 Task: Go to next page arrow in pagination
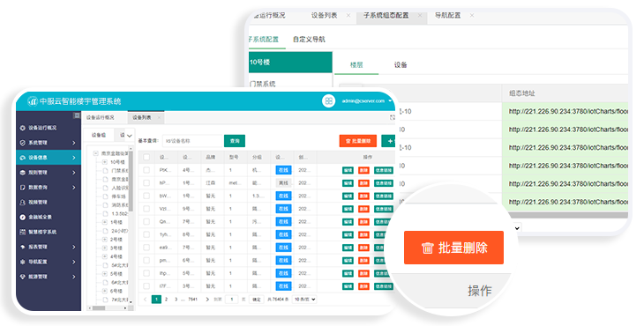(207, 300)
